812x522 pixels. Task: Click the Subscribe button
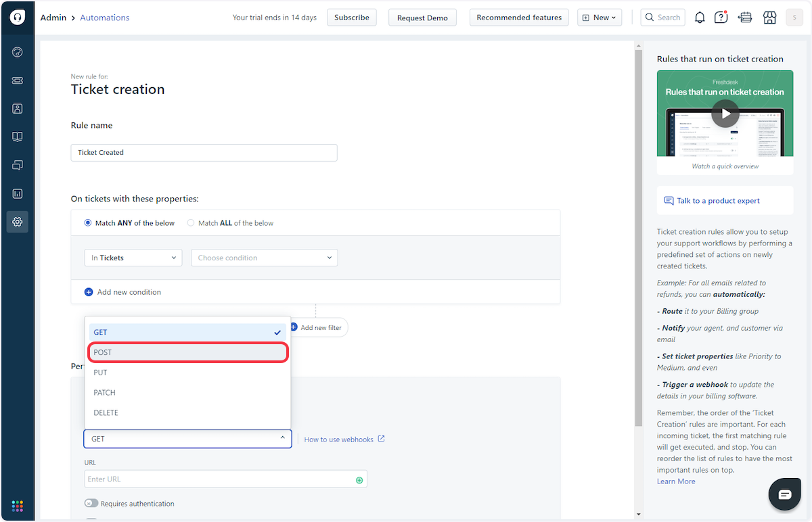[351, 18]
